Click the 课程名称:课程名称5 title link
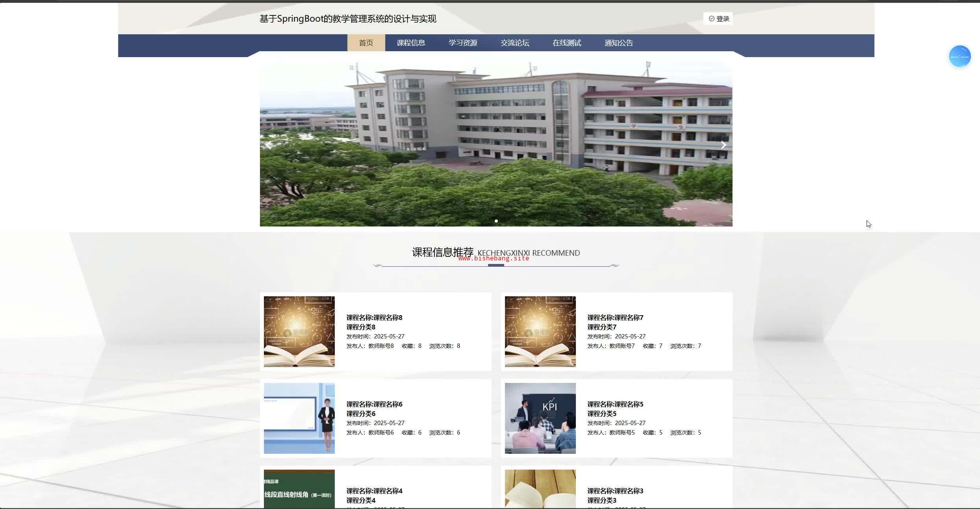This screenshot has width=980, height=509. coord(615,404)
